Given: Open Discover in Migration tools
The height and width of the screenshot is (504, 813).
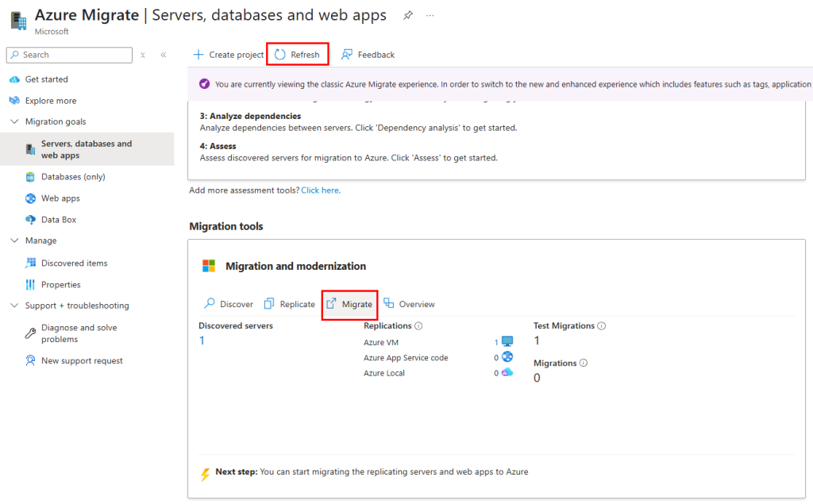Looking at the screenshot, I should tap(228, 304).
